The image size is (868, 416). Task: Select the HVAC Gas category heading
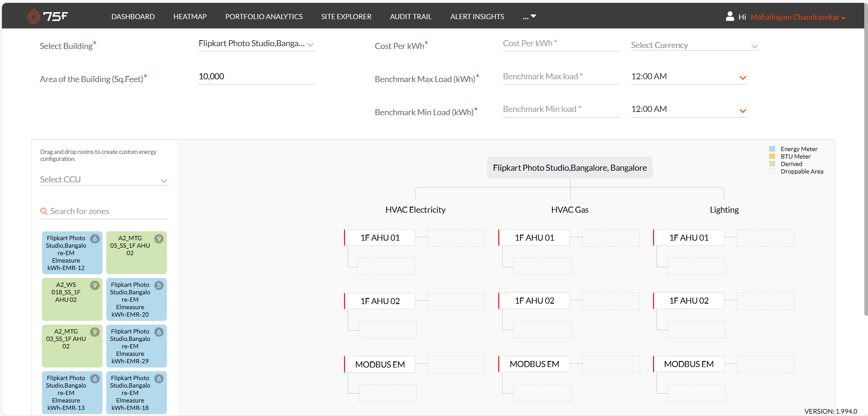570,210
